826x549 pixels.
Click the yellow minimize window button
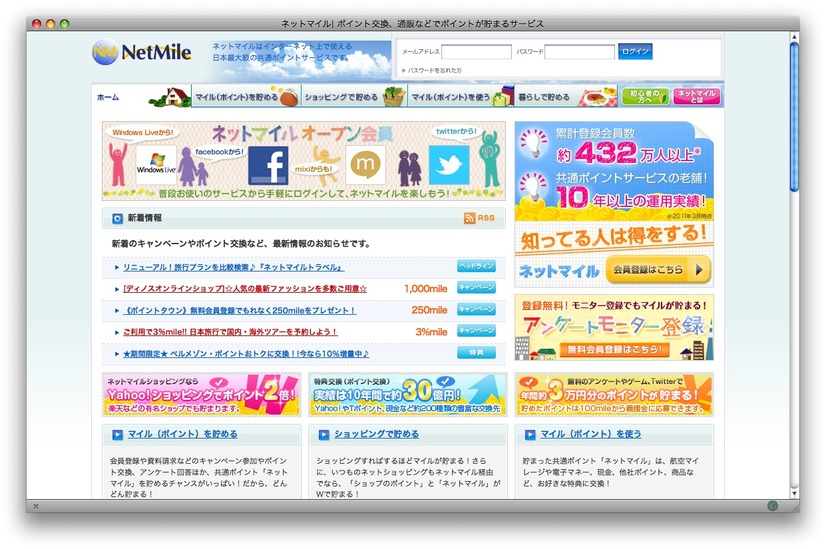tap(51, 24)
